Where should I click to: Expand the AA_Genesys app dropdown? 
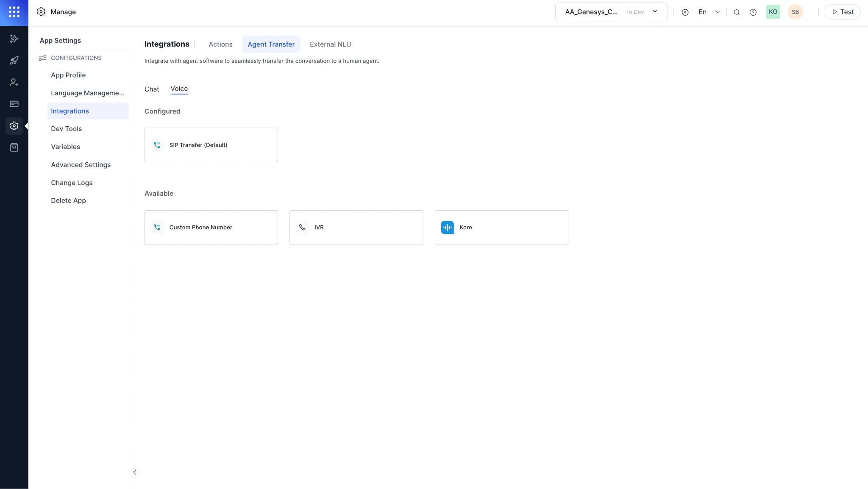click(655, 12)
